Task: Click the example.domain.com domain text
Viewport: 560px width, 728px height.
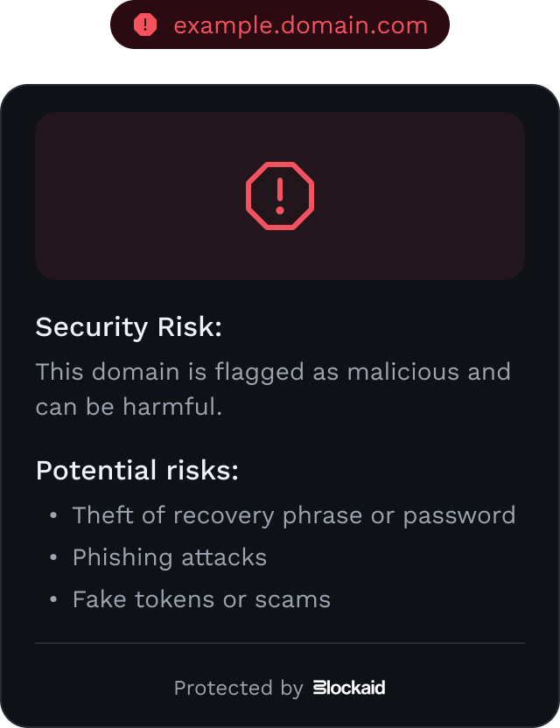Action: pos(300,25)
